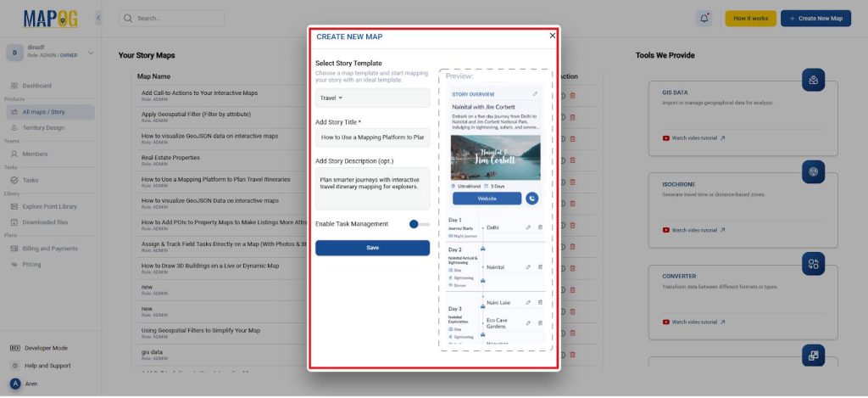The height and width of the screenshot is (398, 868).
Task: Click the Developer Mode option
Action: point(46,348)
